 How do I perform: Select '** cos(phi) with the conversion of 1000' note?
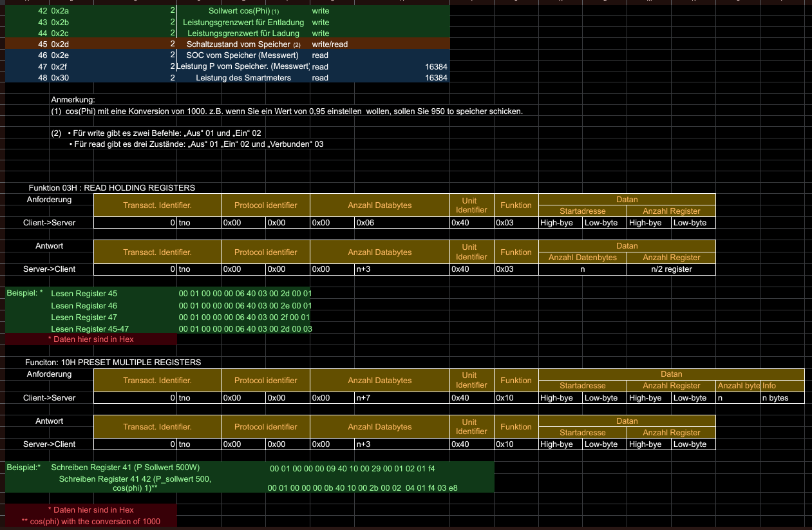point(91,521)
